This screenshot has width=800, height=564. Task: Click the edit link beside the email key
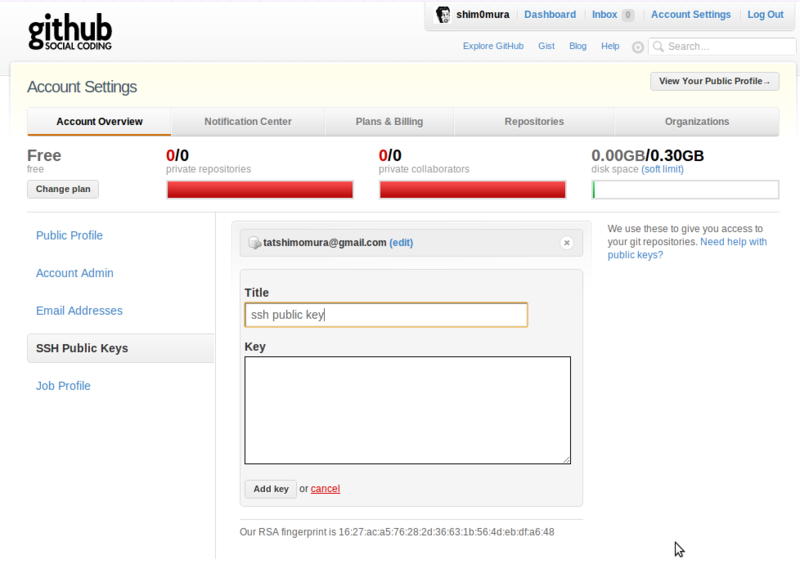(x=401, y=243)
